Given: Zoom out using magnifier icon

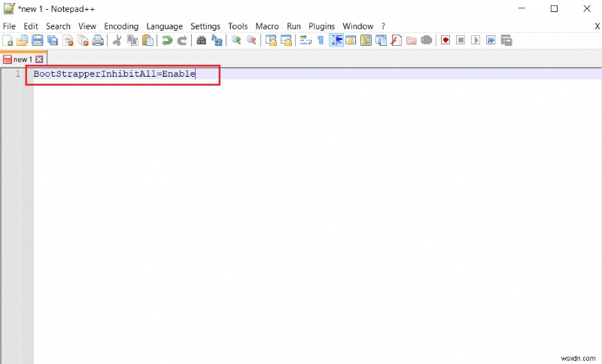Looking at the screenshot, I should tap(251, 41).
